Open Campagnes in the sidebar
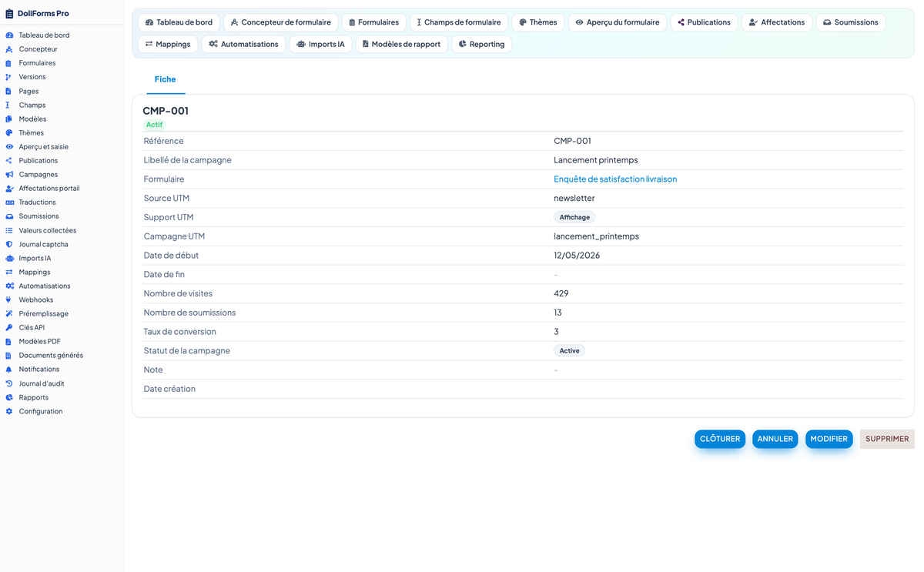This screenshot has width=924, height=572. [x=38, y=175]
